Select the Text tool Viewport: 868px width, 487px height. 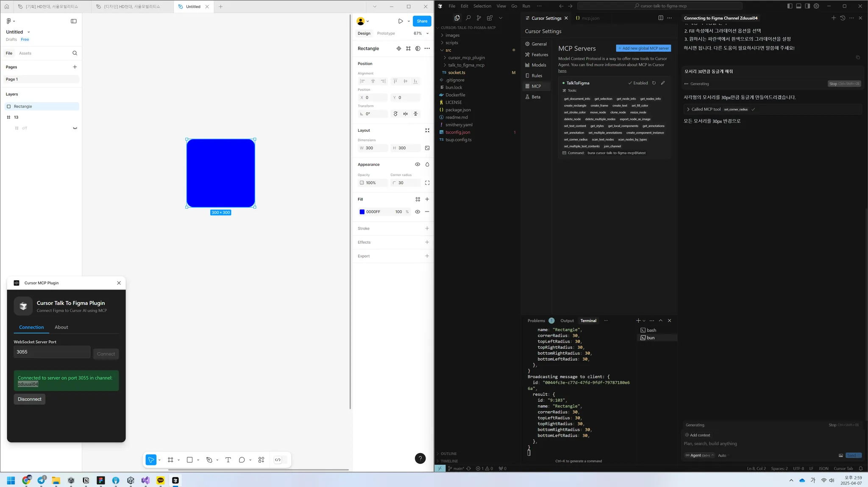(x=228, y=460)
